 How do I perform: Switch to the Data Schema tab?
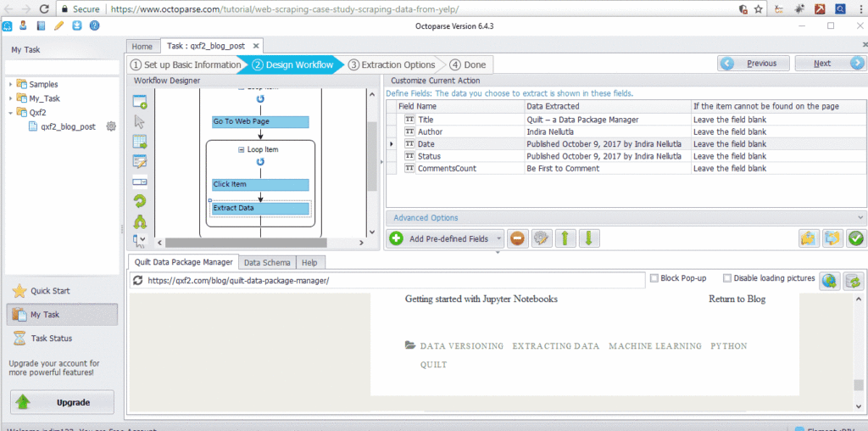(x=266, y=263)
